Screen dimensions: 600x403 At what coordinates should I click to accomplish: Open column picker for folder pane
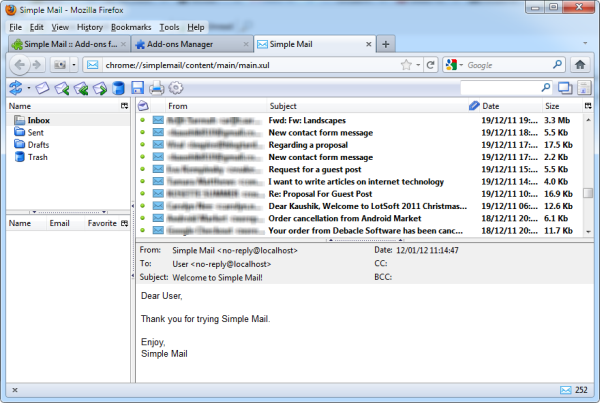124,106
